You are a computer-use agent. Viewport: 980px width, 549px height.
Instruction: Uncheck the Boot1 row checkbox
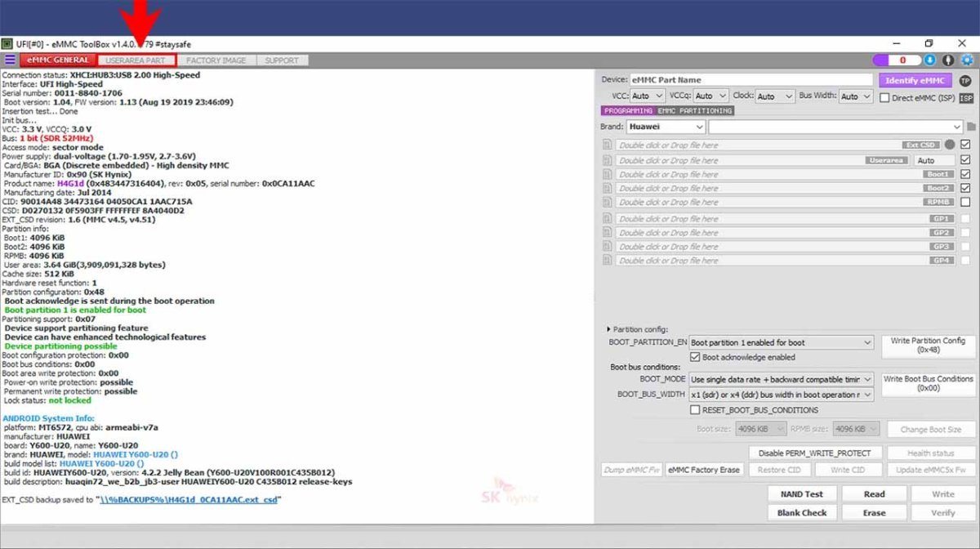[x=966, y=174]
